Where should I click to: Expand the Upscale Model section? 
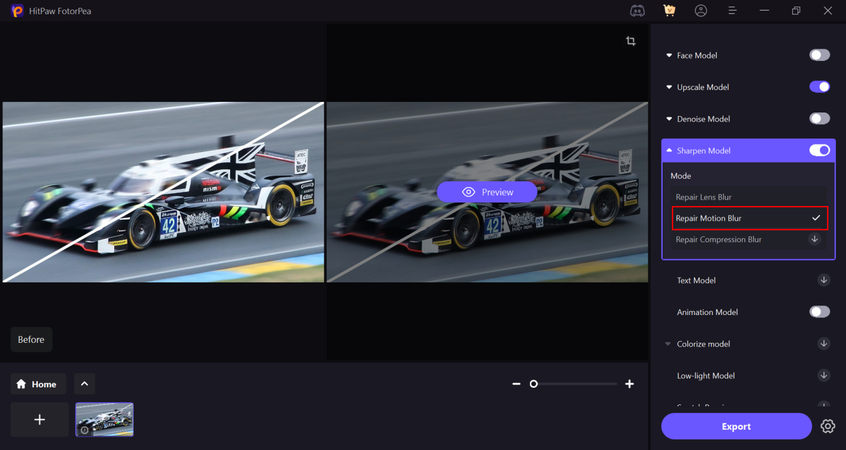(669, 87)
